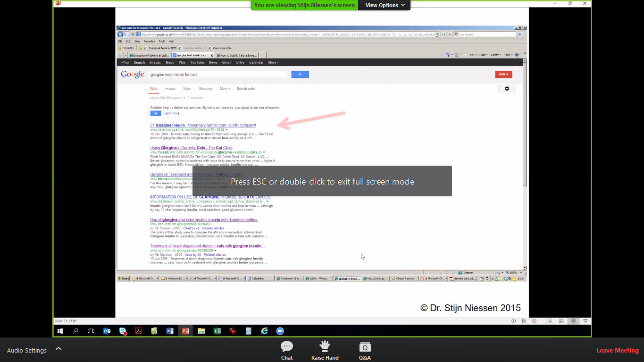Close the glargine best insulin tab
This screenshot has width=644, height=362.
click(x=212, y=55)
